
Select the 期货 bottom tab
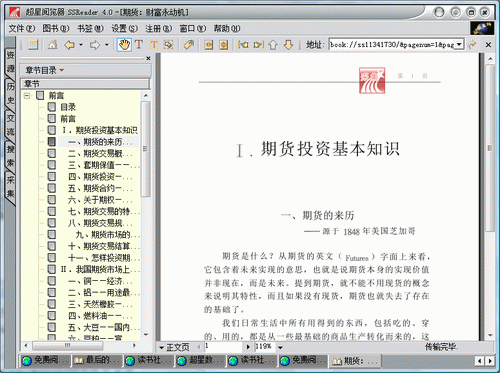(355, 360)
